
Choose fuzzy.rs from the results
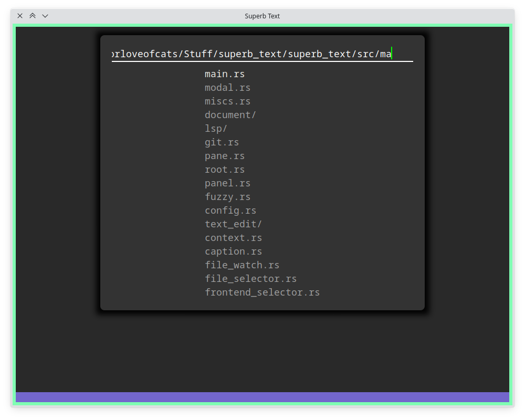click(x=228, y=197)
